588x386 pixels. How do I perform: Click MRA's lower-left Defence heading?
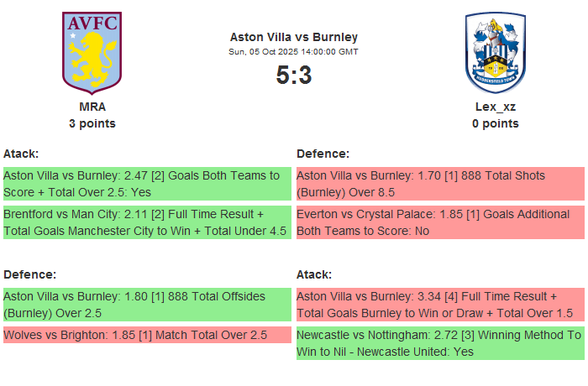click(29, 274)
